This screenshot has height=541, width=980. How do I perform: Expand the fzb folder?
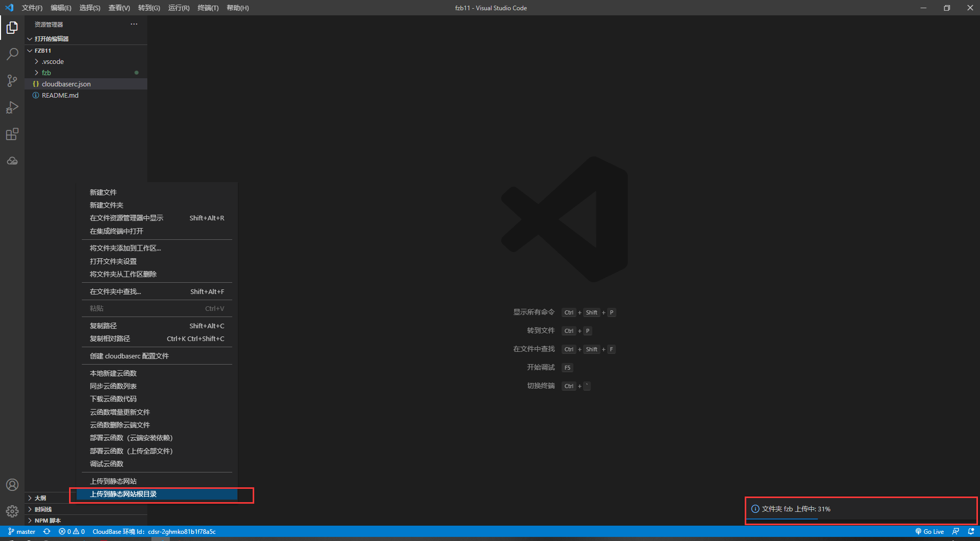(86, 73)
